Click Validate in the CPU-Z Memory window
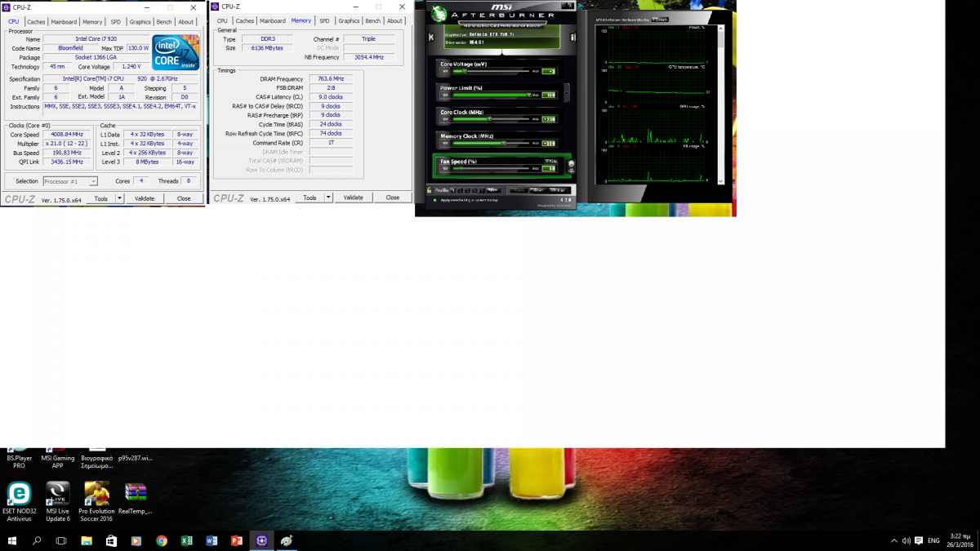This screenshot has width=980, height=551. 353,198
